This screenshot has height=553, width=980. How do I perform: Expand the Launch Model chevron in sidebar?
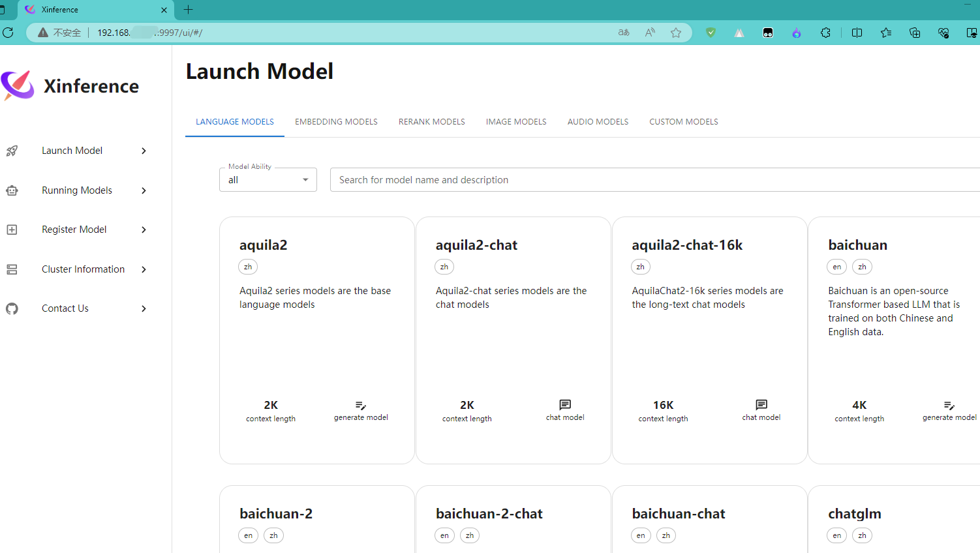(x=144, y=151)
